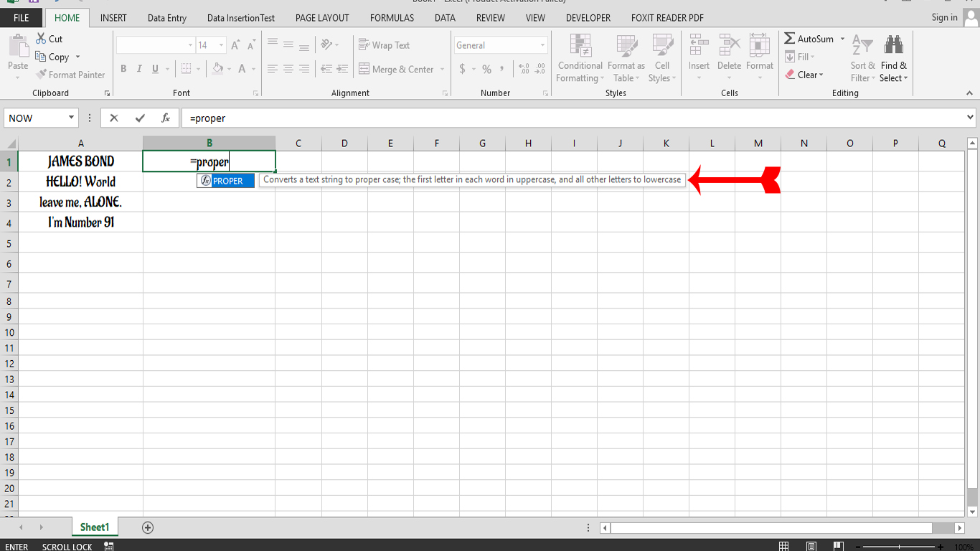The height and width of the screenshot is (551, 980).
Task: Apply the Font Color A swatch
Action: click(242, 69)
